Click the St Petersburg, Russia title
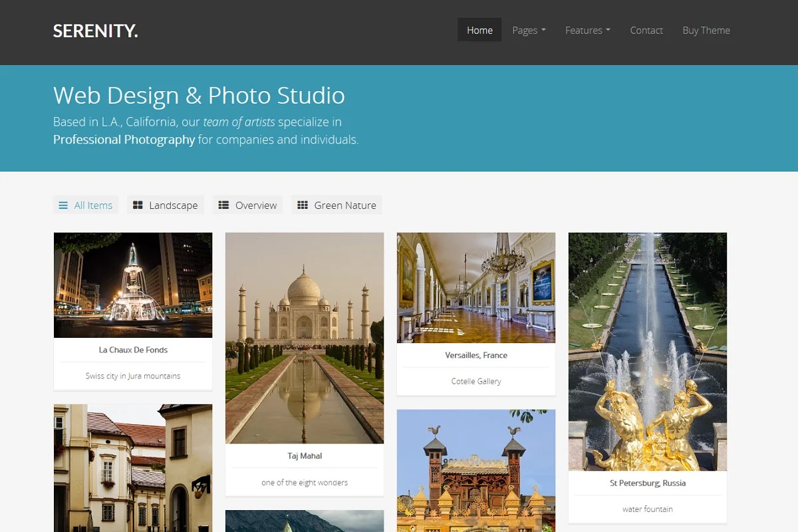 point(648,483)
